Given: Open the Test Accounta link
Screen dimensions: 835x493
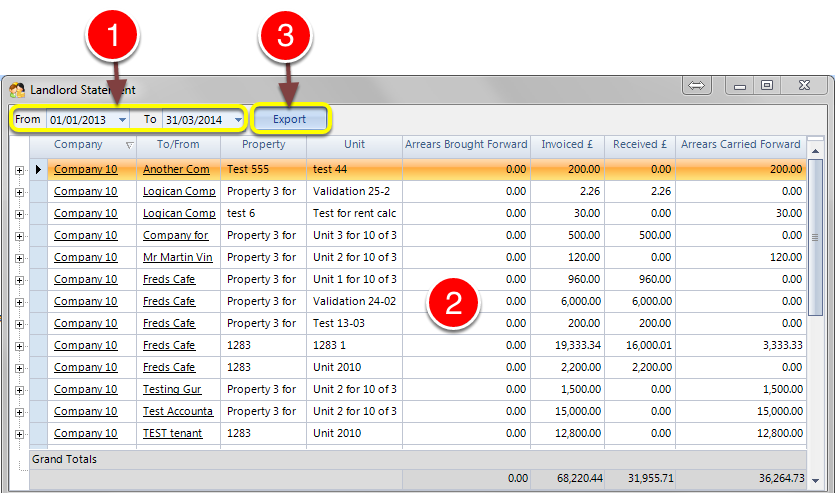Looking at the screenshot, I should (178, 411).
